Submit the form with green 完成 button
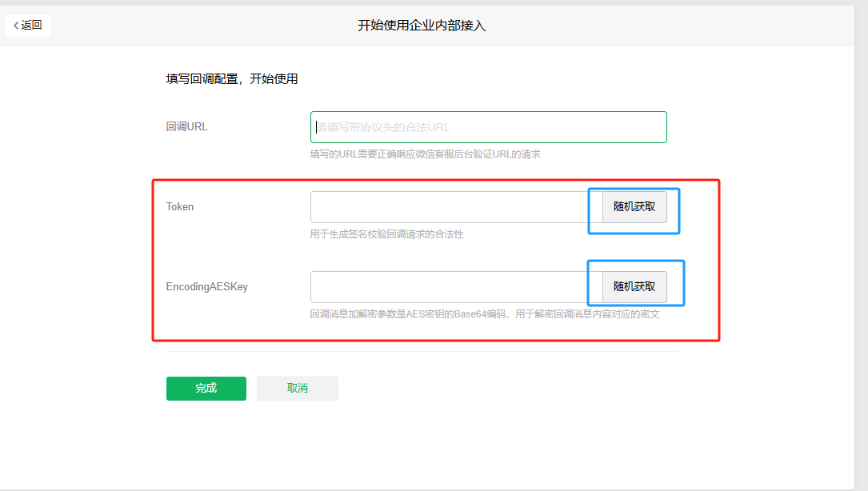 (206, 389)
